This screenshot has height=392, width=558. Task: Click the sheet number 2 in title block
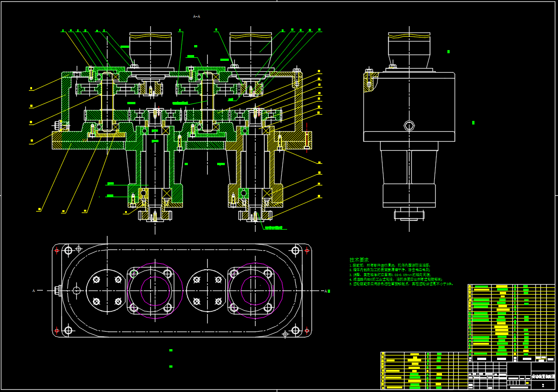coord(543,385)
